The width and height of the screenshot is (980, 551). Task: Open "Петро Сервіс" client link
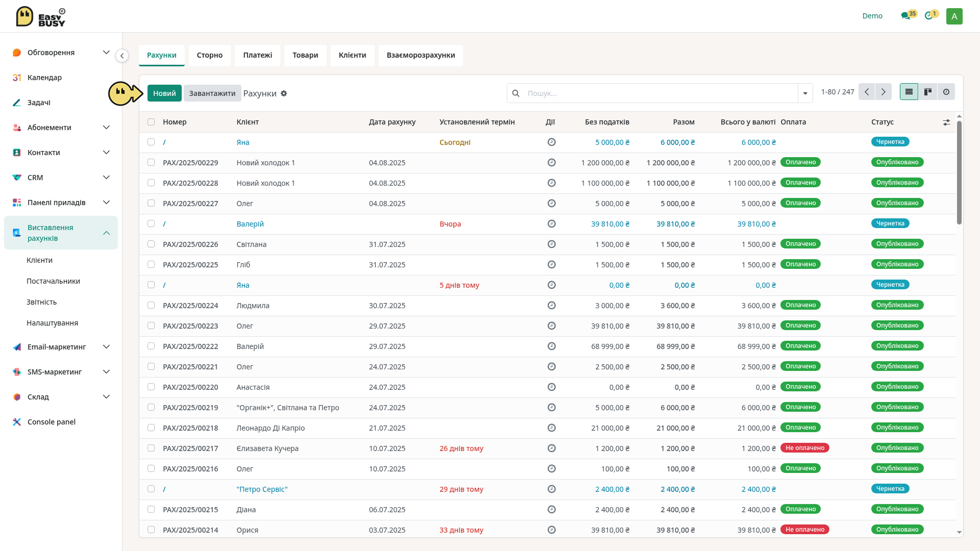[262, 489]
